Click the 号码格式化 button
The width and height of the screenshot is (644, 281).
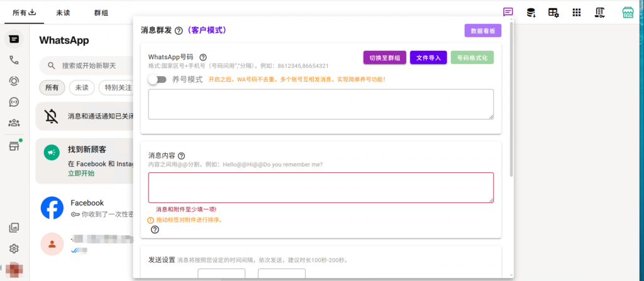click(x=472, y=58)
